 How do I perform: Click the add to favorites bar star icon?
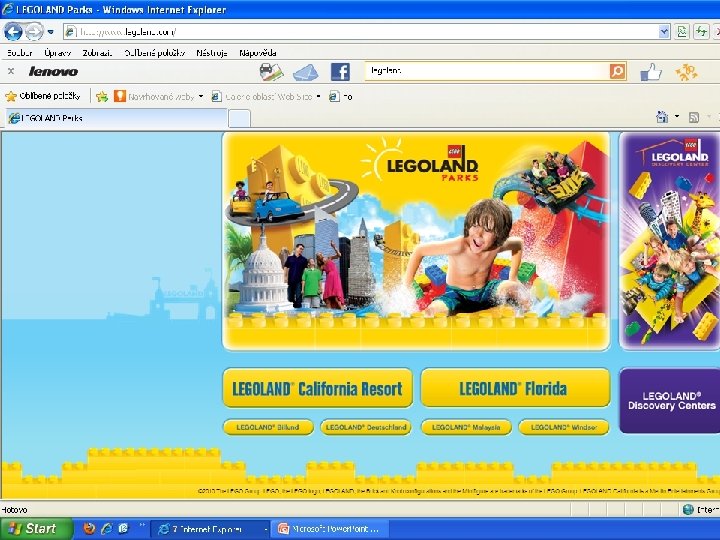point(102,96)
